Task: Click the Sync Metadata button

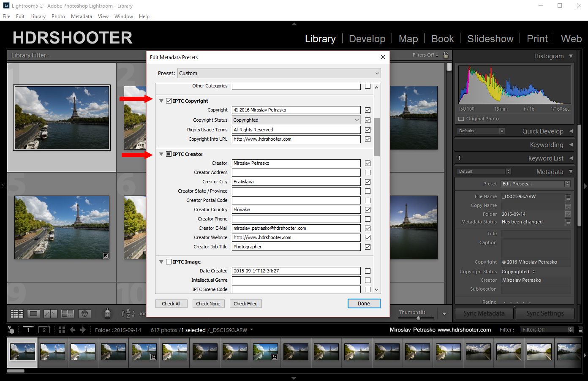Action: point(484,313)
